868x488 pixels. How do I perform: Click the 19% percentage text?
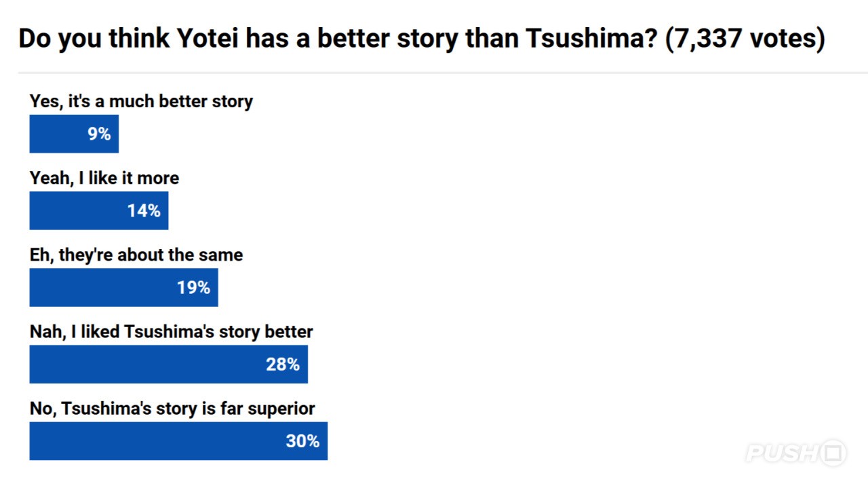point(194,287)
